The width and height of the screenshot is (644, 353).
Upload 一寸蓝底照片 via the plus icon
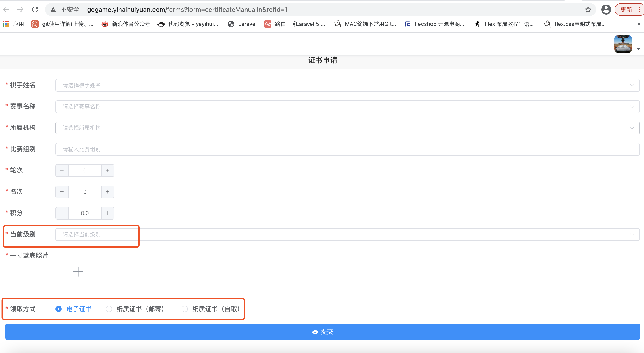[78, 272]
